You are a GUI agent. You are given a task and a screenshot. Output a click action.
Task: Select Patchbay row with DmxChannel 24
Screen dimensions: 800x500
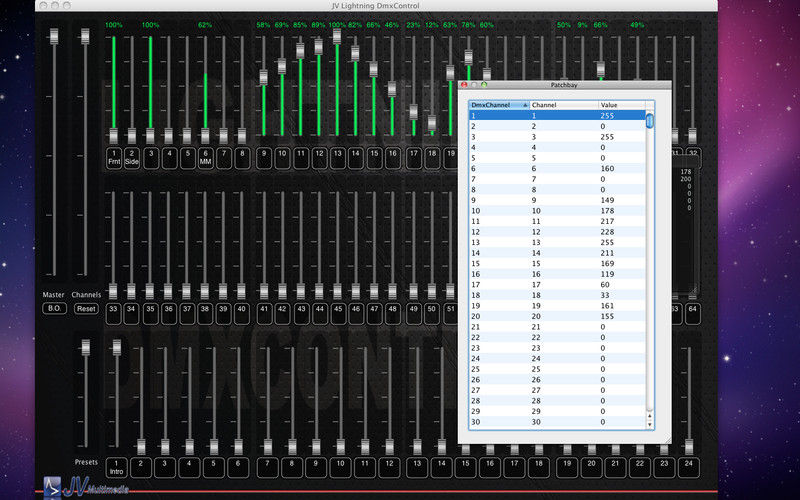[x=557, y=358]
